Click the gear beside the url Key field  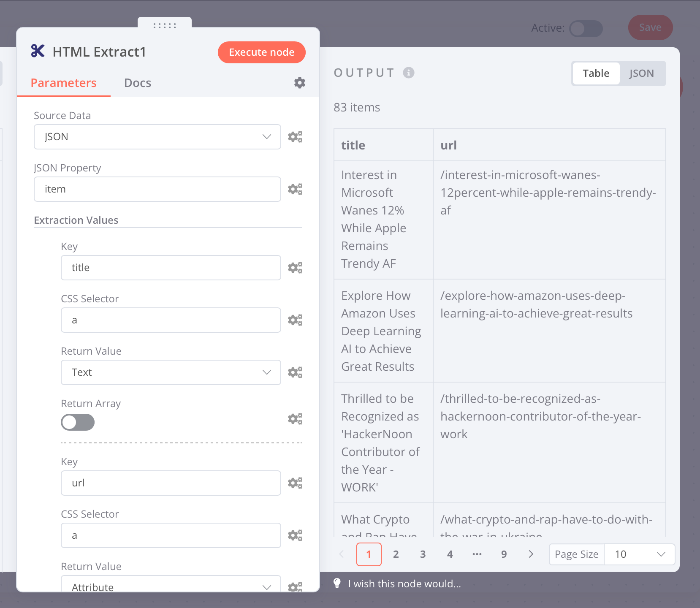point(295,483)
